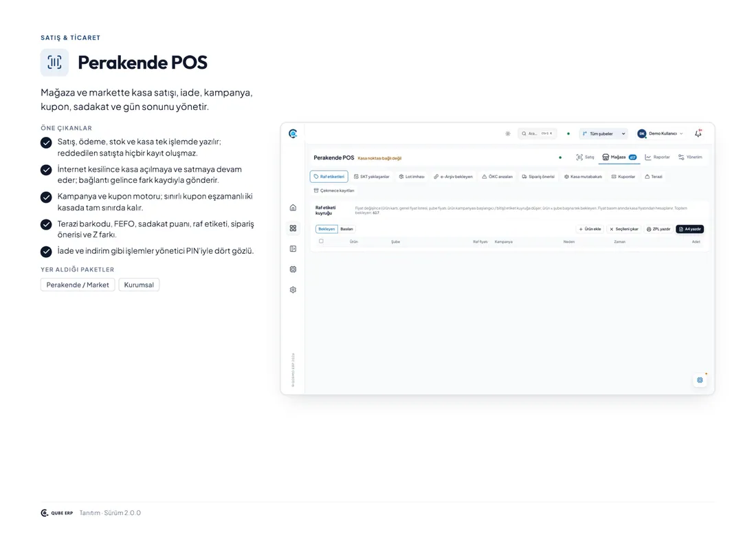
Task: Click into the Ara search field
Action: pos(537,133)
